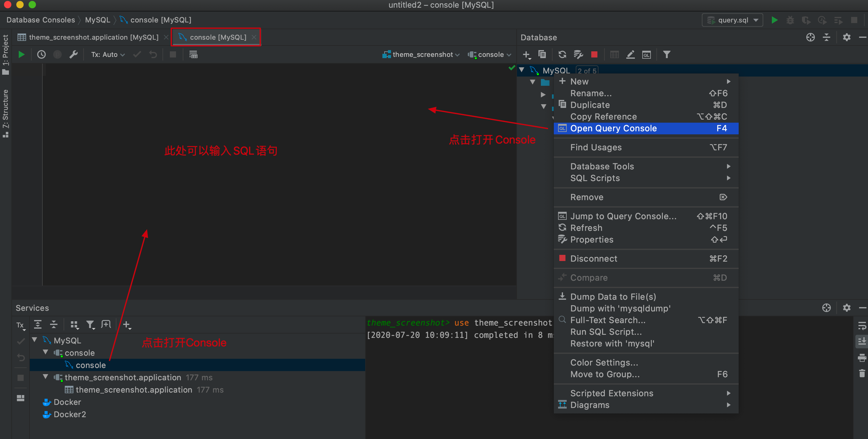Collapse the MySQL node in Services tree
The width and height of the screenshot is (868, 439).
(34, 340)
